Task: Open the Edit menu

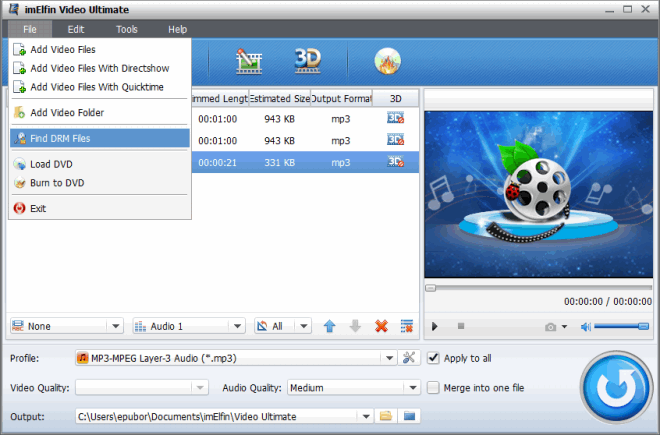Action: 76,29
